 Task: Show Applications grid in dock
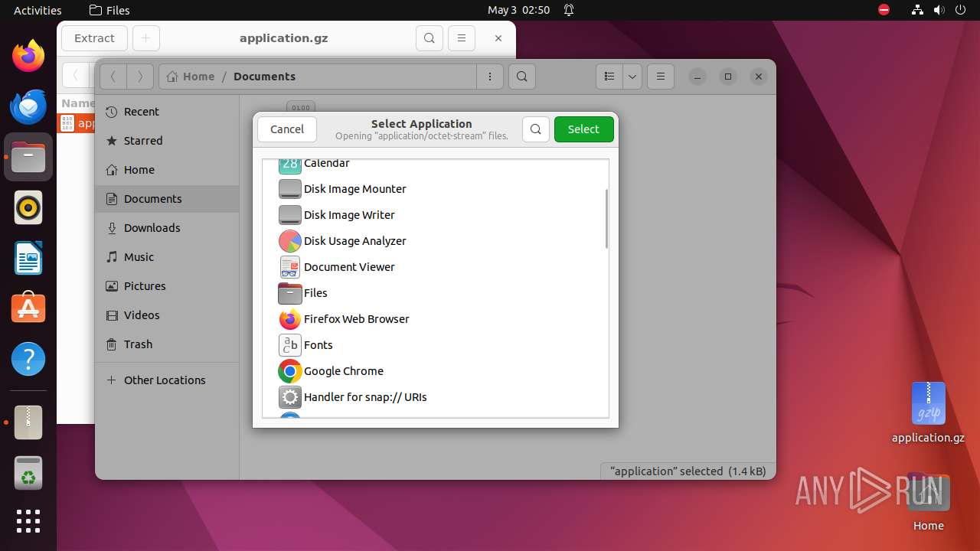coord(28,521)
